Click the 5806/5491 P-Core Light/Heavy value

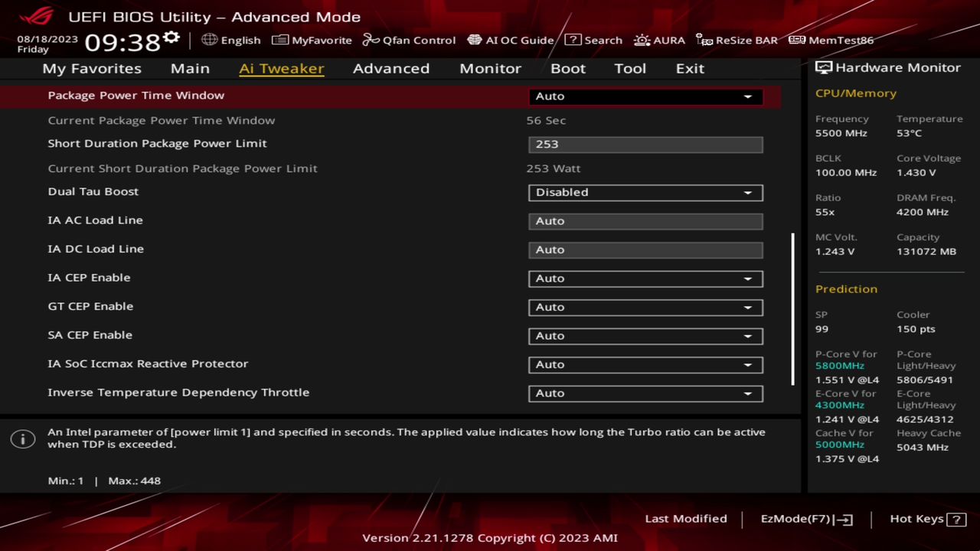(x=925, y=380)
